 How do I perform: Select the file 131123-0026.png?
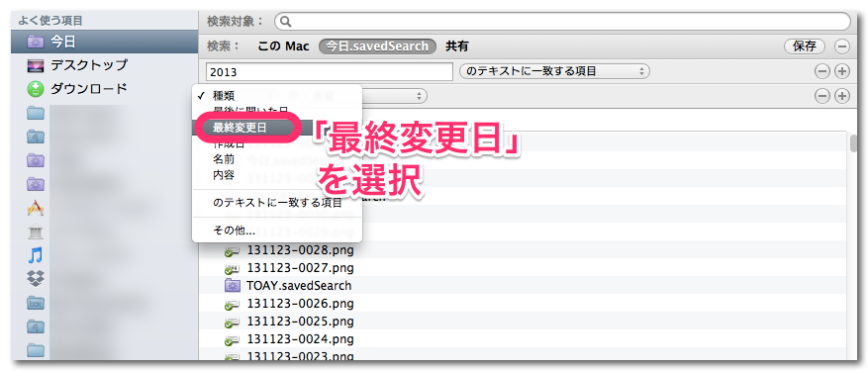(301, 304)
